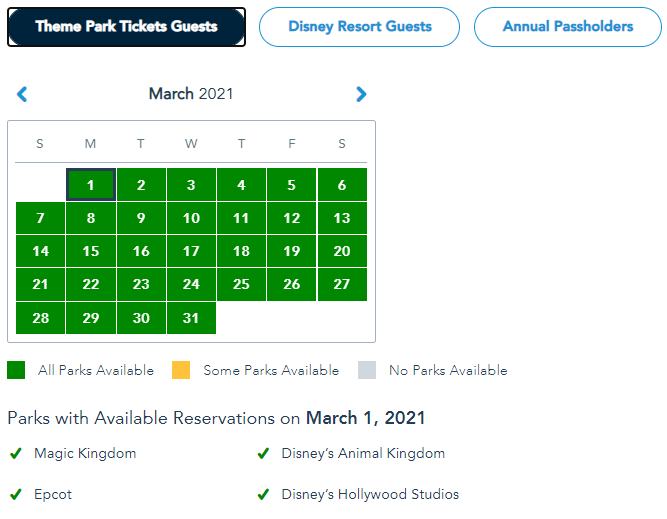Select March 1 on the calendar

pyautogui.click(x=91, y=185)
